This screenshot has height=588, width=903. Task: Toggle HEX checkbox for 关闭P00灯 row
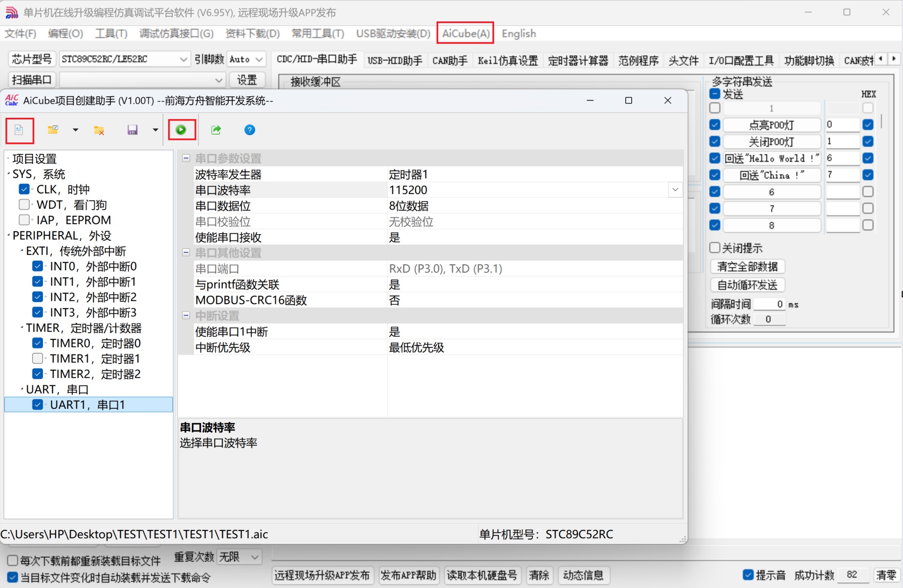868,141
